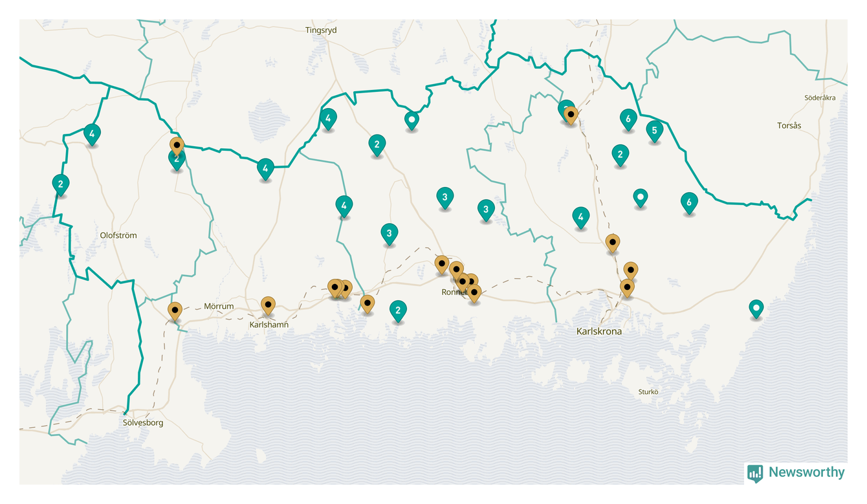This screenshot has height=504, width=867.
Task: Select teal 4 marker north of Karlskrona
Action: tap(580, 217)
